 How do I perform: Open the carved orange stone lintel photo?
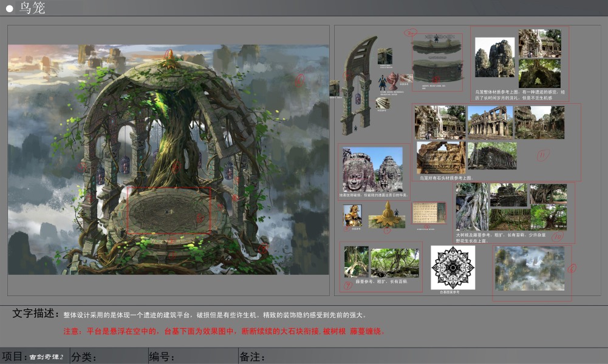441,158
